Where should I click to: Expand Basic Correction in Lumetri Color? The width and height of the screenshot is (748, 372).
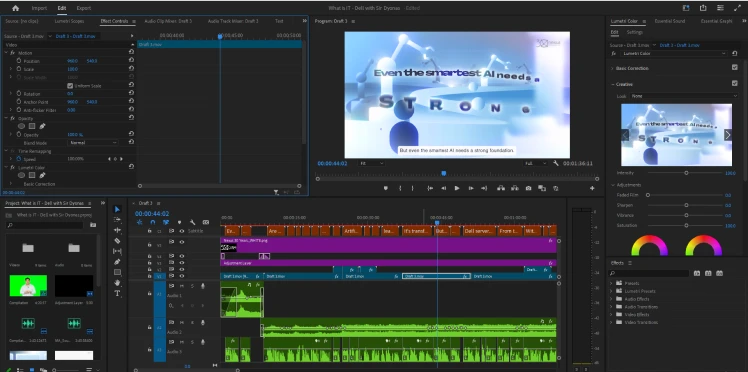613,68
